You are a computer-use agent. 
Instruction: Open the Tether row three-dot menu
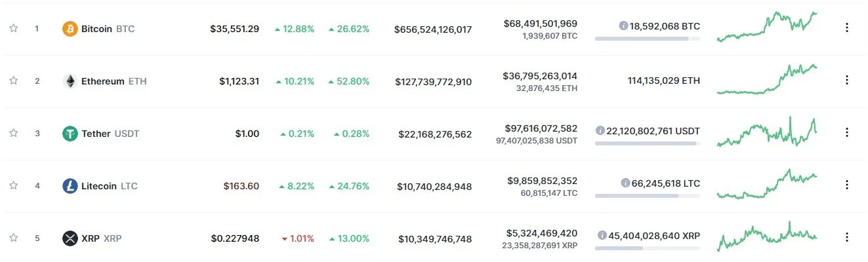pyautogui.click(x=846, y=132)
